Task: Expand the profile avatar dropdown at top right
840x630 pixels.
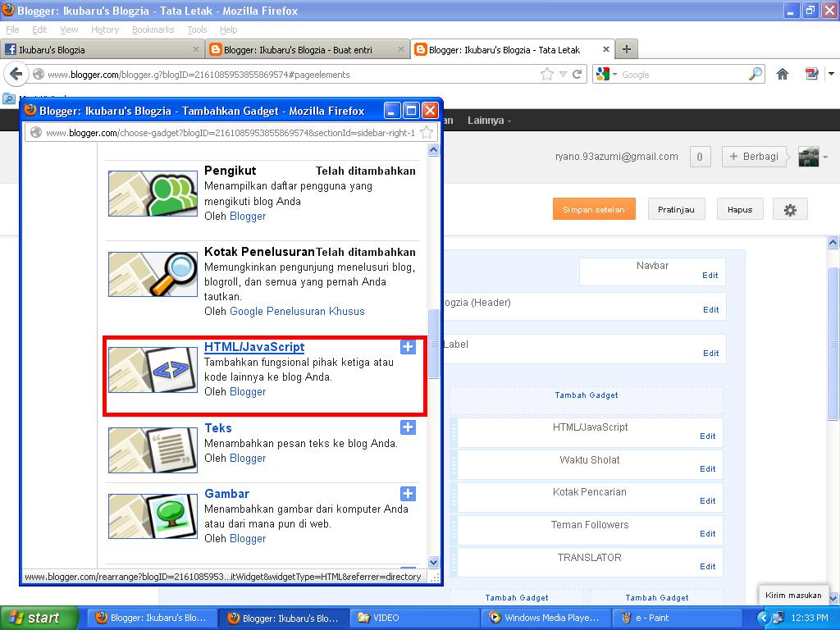Action: (812, 157)
